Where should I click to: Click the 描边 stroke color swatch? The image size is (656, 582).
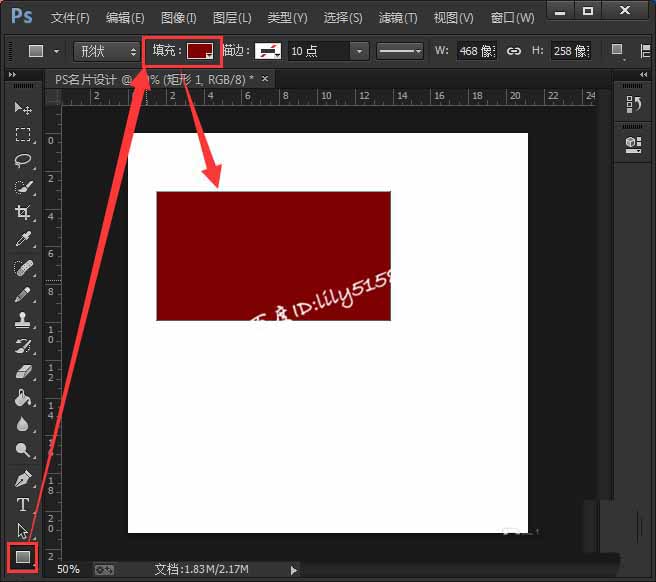tap(267, 51)
